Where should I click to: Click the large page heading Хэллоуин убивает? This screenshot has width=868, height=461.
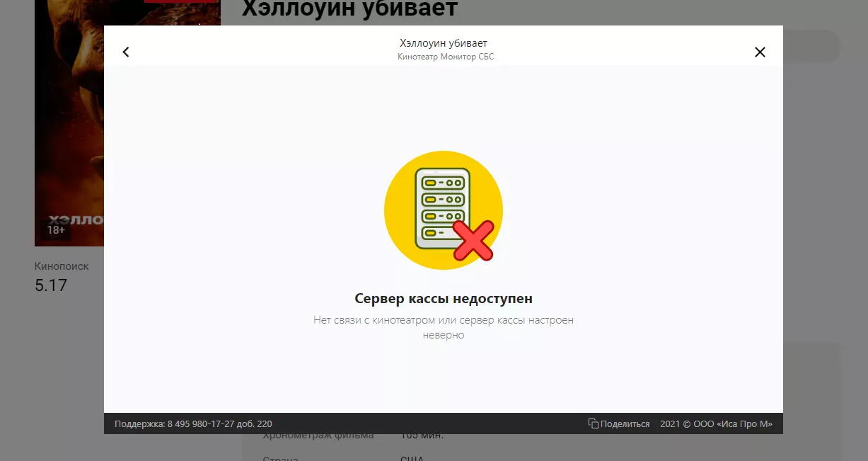350,9
